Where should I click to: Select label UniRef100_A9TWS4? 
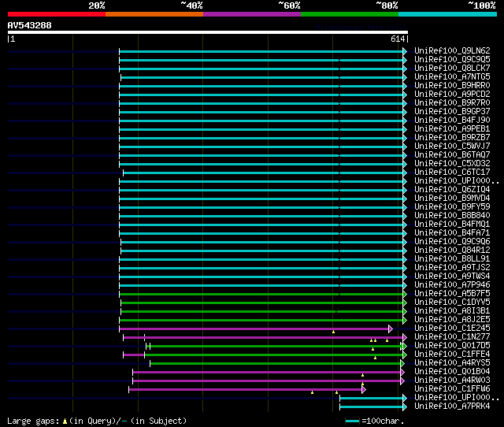[x=452, y=277]
